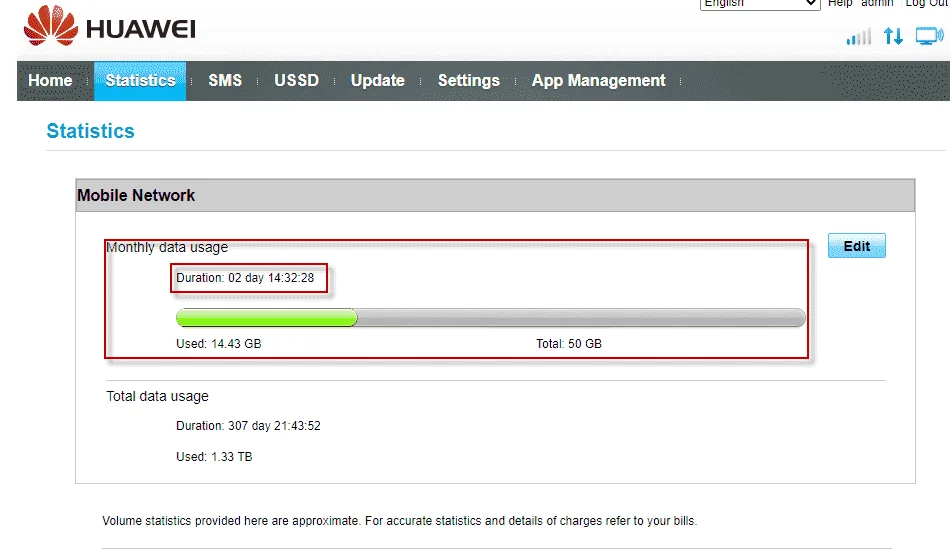This screenshot has width=950, height=551.
Task: Click the 'Total data usage' label
Action: [x=158, y=396]
